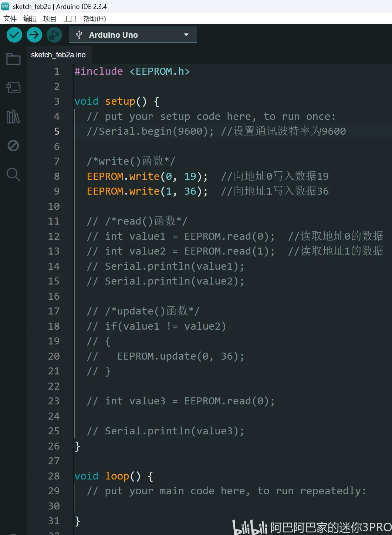Open the 帮助(H) menu
The height and width of the screenshot is (535, 392).
95,18
